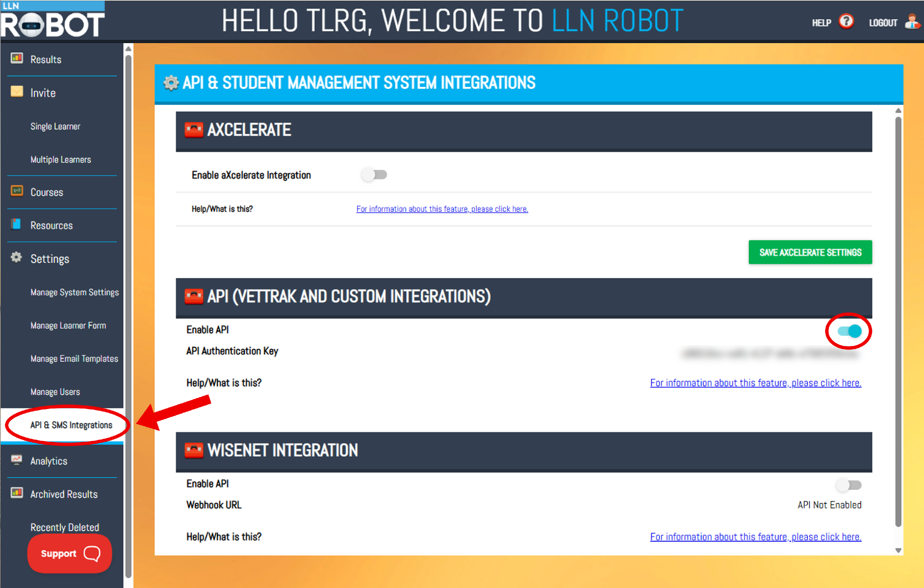This screenshot has width=924, height=588.
Task: Select API & SMS Integrations menu item
Action: (x=71, y=425)
